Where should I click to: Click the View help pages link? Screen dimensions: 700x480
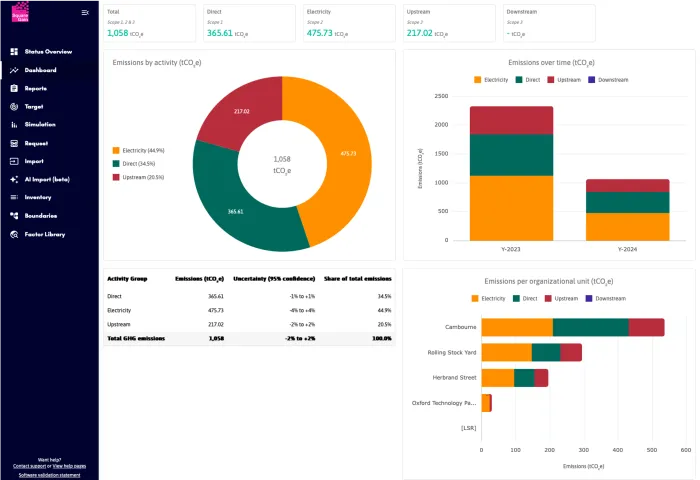point(69,466)
